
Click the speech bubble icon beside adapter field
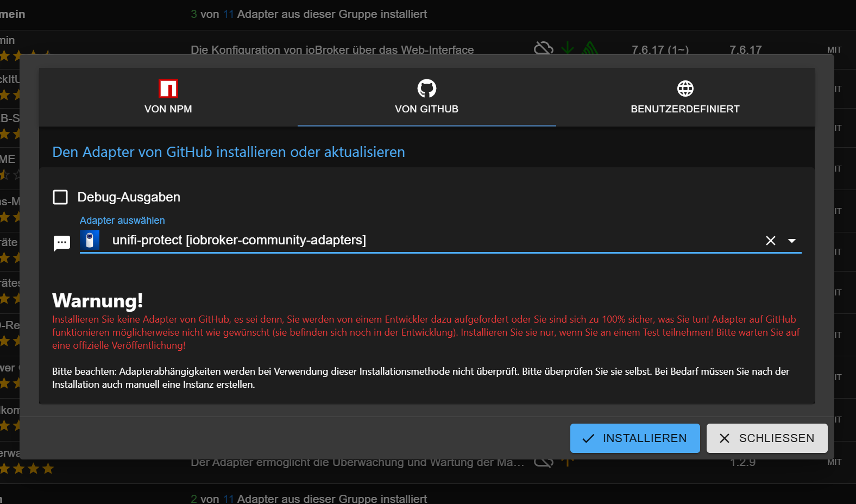pos(62,243)
